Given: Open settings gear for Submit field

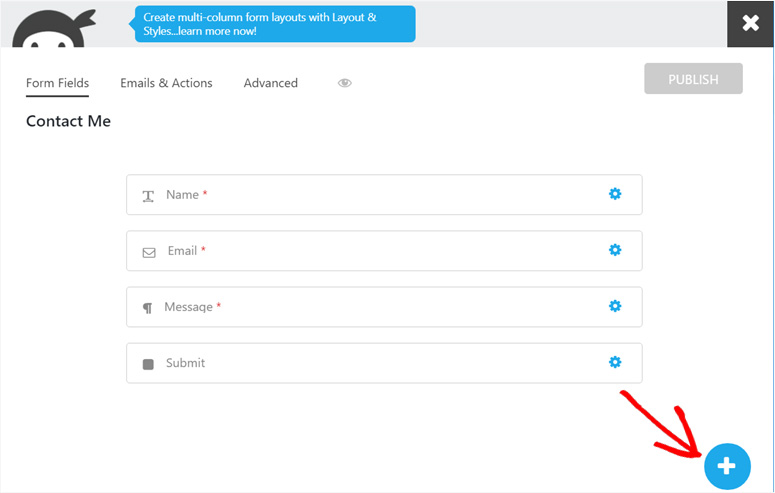Looking at the screenshot, I should (615, 362).
